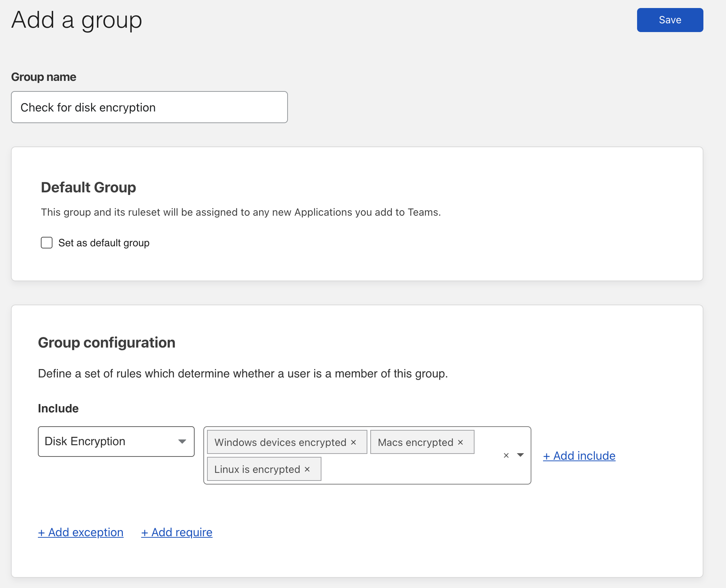Open the Disk Encryption selector dropdown
Screen dimensions: 726x588
click(x=116, y=442)
